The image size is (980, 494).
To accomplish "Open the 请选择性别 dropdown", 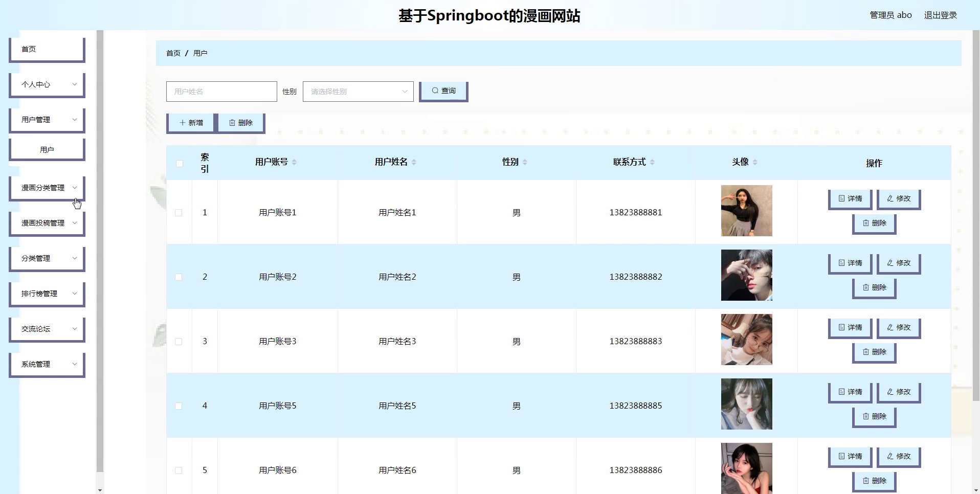I will point(358,92).
